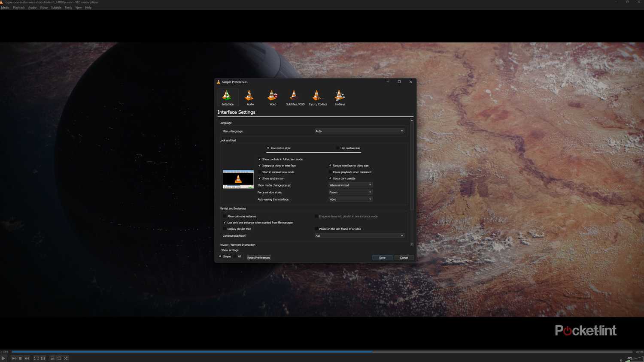
Task: Save the preference changes
Action: pyautogui.click(x=382, y=257)
